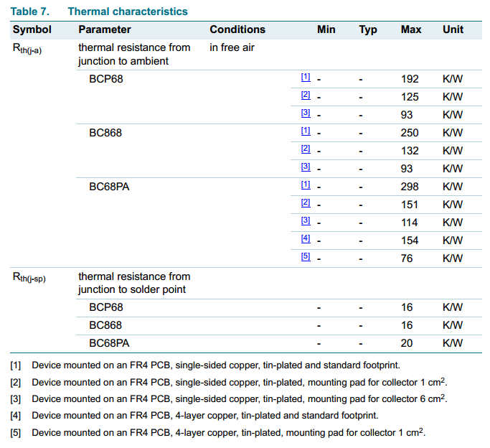The height and width of the screenshot is (448, 490).
Task: Click the Max value 76
Action: (x=407, y=258)
